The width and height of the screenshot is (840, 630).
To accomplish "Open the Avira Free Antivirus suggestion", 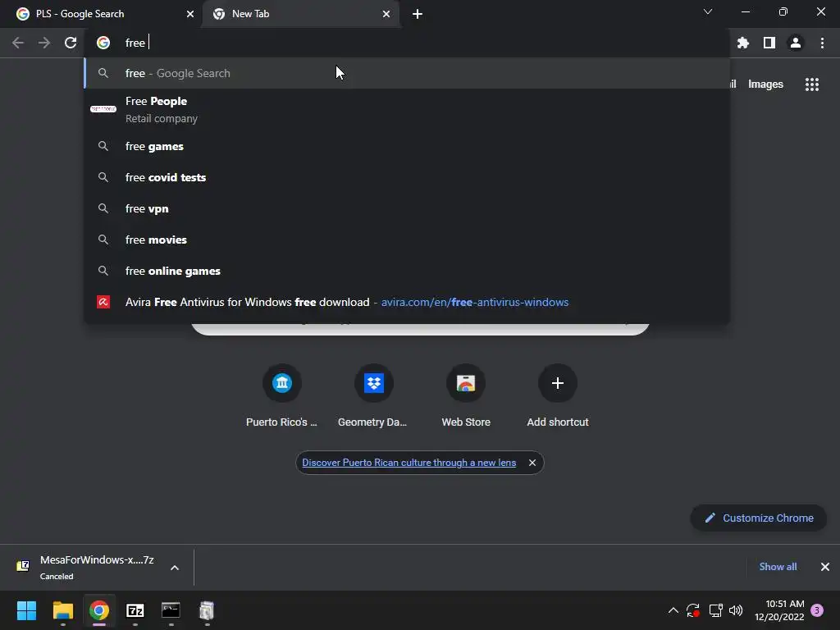I will [407, 302].
